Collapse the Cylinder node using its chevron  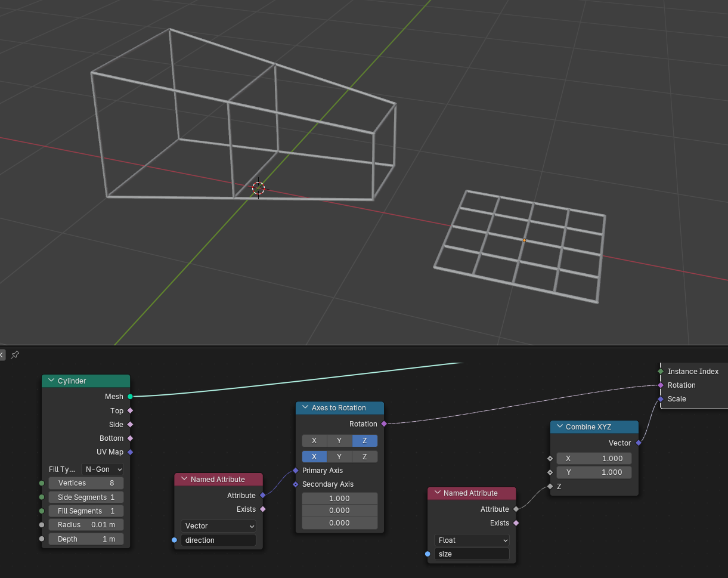pos(51,381)
